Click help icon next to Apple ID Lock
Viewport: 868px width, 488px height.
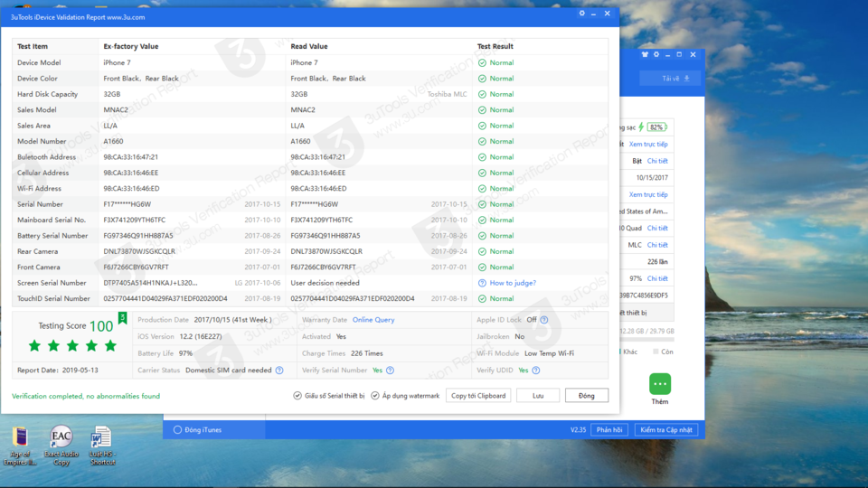tap(544, 320)
